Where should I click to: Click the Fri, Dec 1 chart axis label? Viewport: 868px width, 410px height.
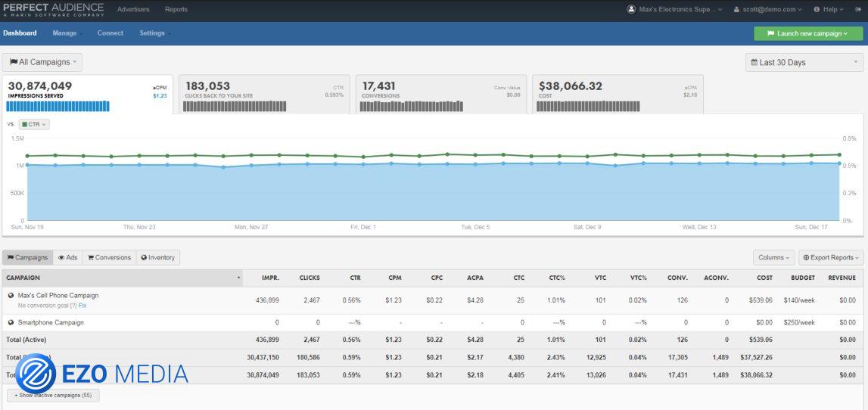click(x=363, y=227)
